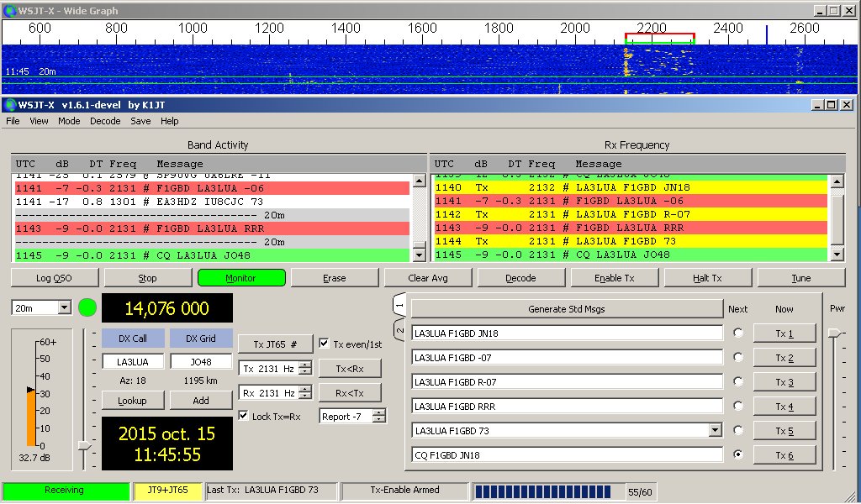Click the Decode button in the button row

click(521, 278)
